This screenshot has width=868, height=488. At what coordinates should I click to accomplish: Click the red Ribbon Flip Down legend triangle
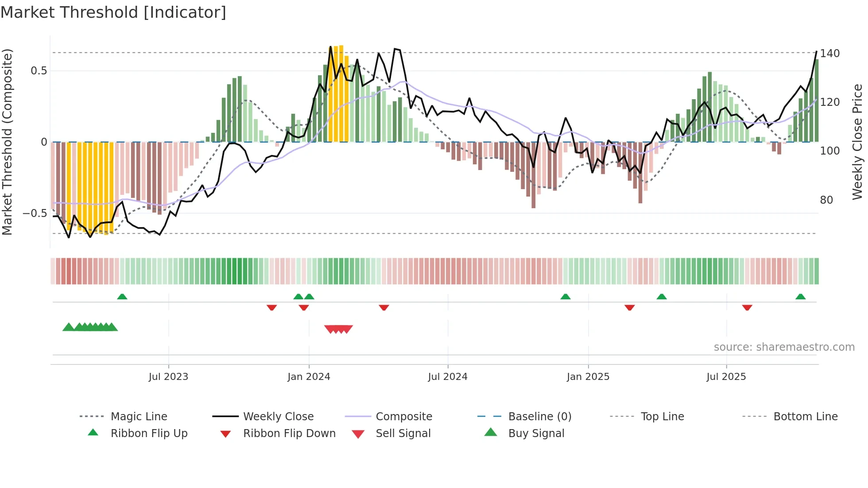click(225, 434)
